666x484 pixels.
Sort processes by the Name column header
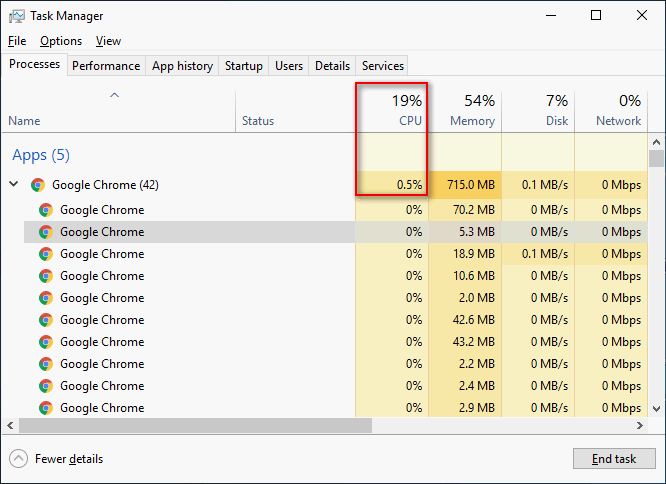click(24, 121)
